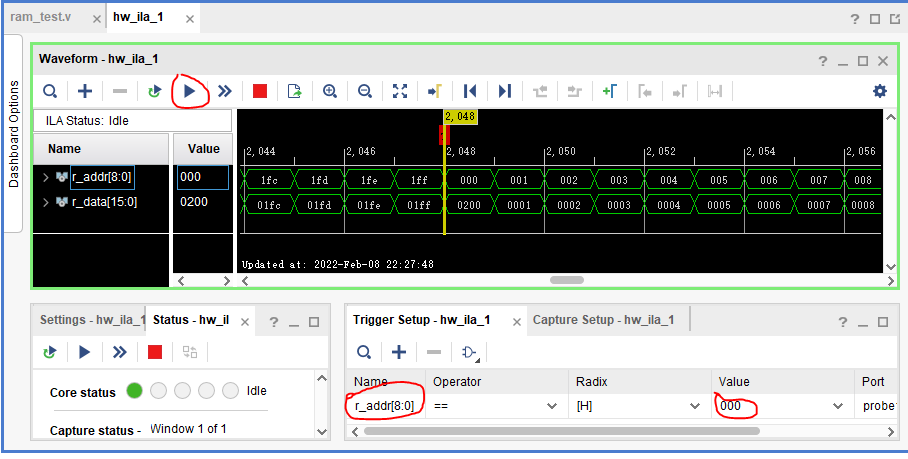Run trigger for ILA in Waveform toolbar
This screenshot has height=459, width=908.
(189, 91)
